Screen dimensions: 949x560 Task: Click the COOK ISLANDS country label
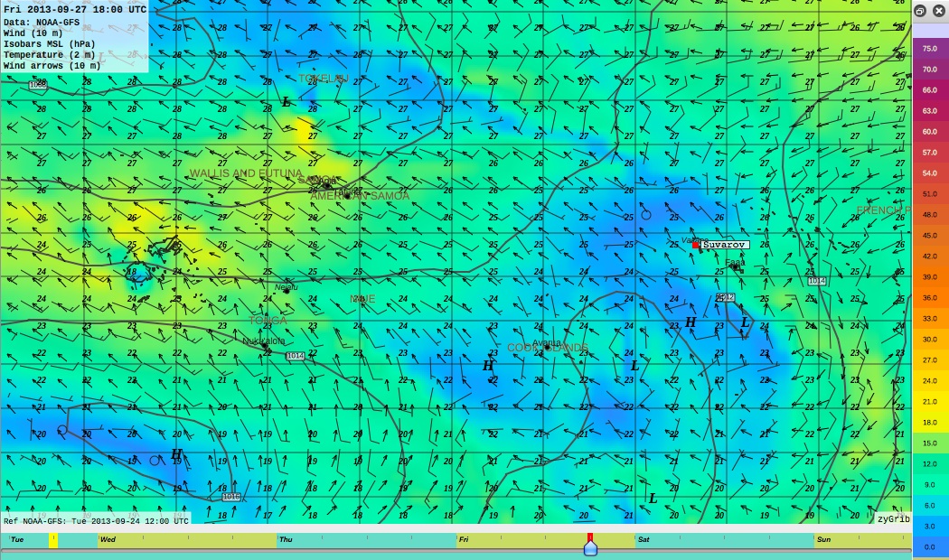coord(547,348)
